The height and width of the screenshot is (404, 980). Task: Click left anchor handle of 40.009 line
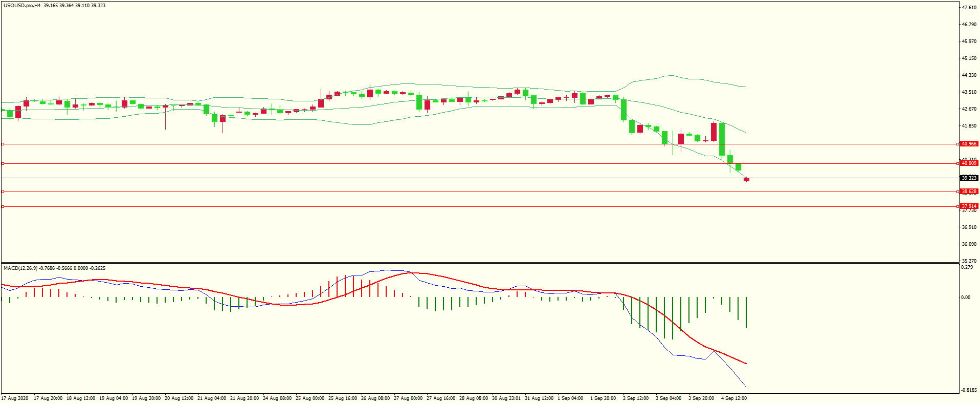pos(3,164)
